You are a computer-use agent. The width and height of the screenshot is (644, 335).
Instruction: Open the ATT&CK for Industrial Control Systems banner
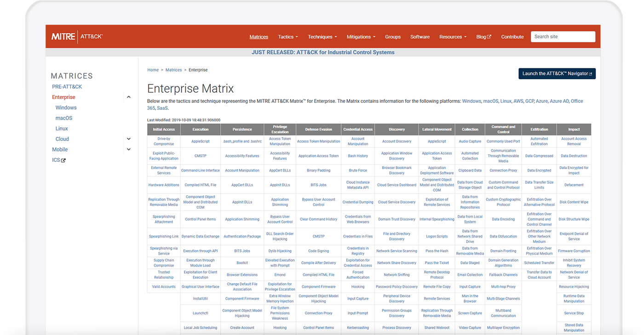pos(323,52)
